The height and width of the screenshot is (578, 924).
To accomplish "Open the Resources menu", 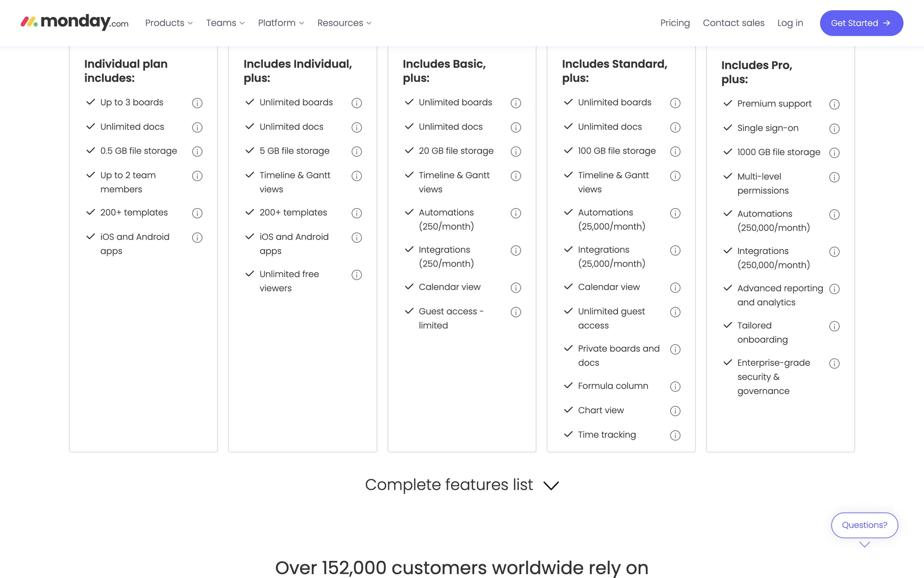I will [344, 23].
